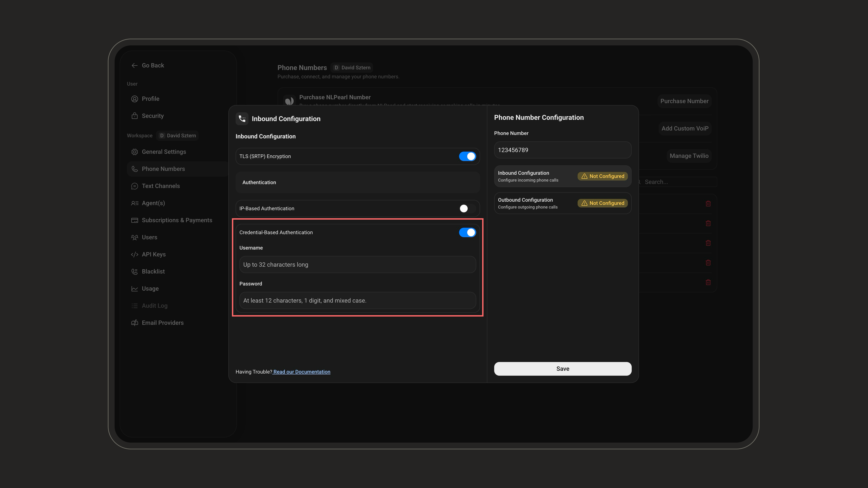Image resolution: width=868 pixels, height=488 pixels.
Task: Focus the Password input field
Action: [358, 300]
